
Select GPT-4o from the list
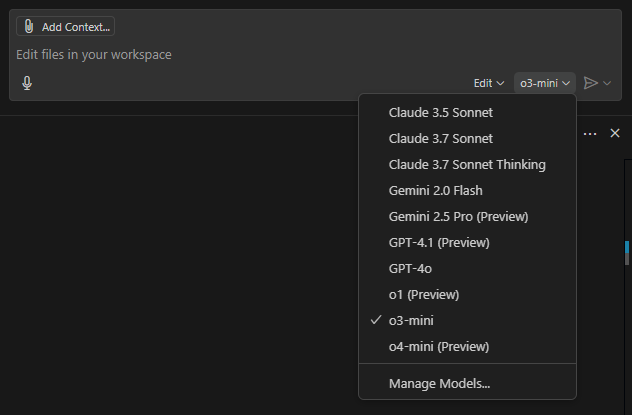pyautogui.click(x=410, y=268)
